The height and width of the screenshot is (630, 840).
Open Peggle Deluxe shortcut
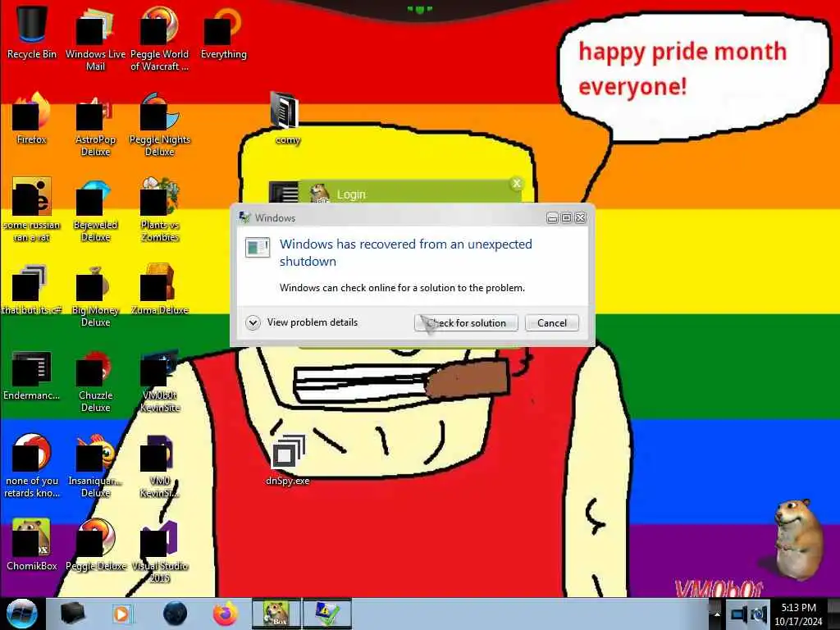click(x=95, y=545)
